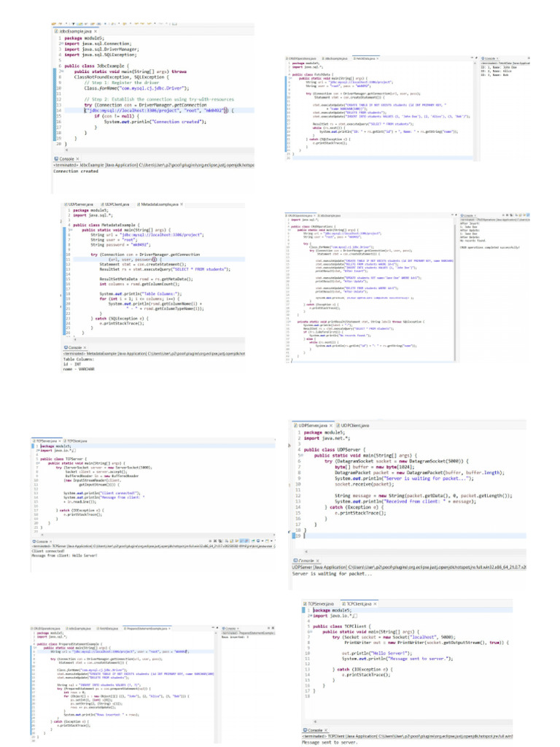The height and width of the screenshot is (747, 560).
Task: Close UDPServer.java tab in lower-right editor
Action: pos(332,425)
